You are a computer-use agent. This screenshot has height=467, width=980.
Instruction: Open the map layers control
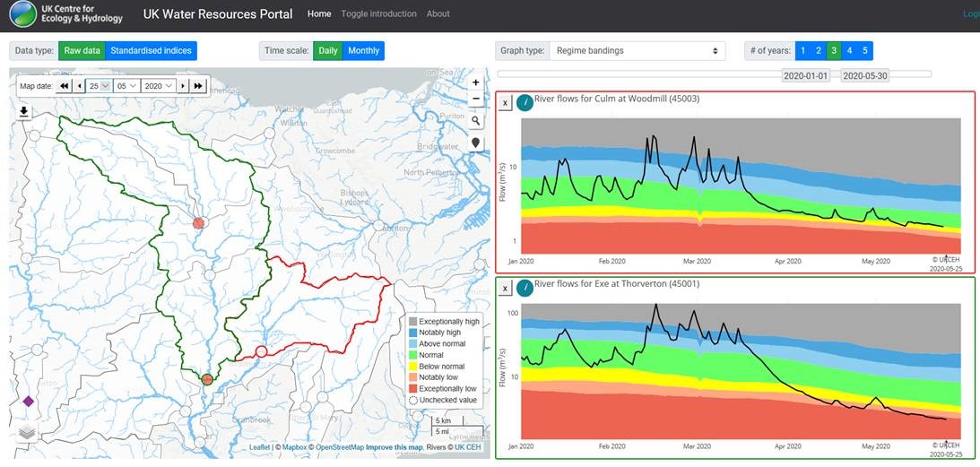[x=28, y=432]
